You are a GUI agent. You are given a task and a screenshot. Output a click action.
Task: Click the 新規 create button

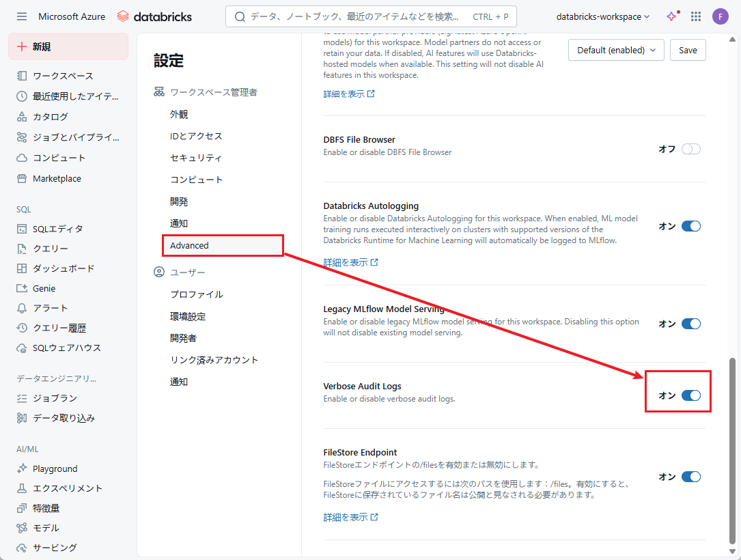point(68,46)
